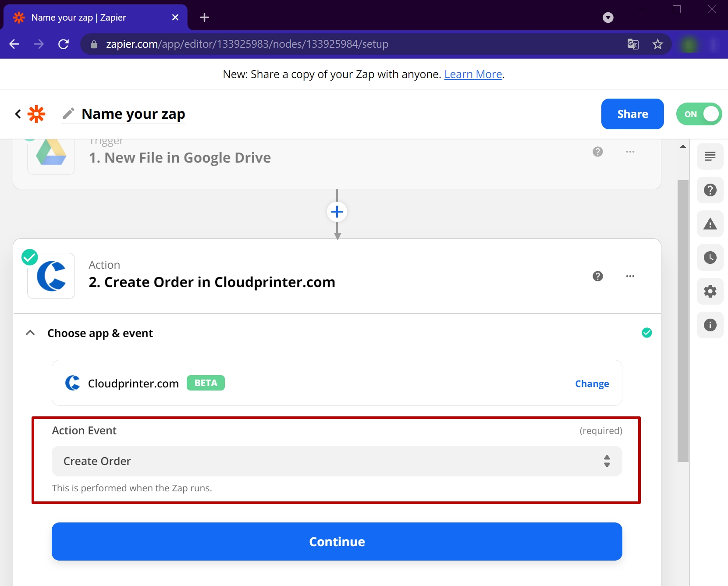Image resolution: width=728 pixels, height=586 pixels.
Task: Click the address bar URL
Action: click(247, 44)
